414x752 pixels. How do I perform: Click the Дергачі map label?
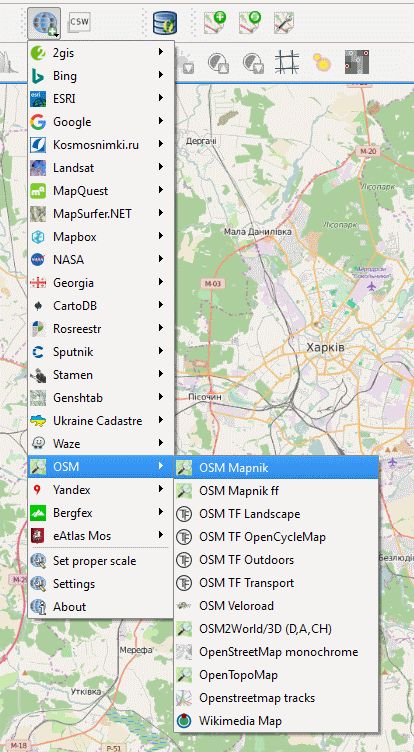point(201,141)
